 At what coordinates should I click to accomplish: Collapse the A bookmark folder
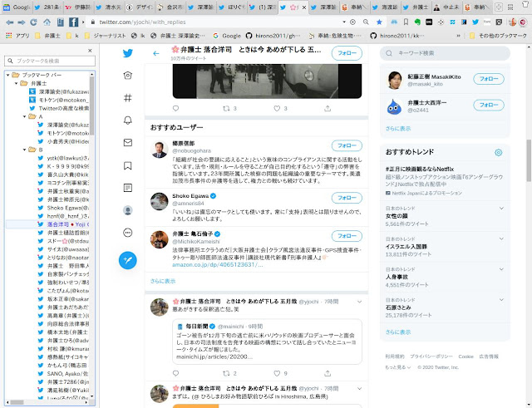pyautogui.click(x=24, y=116)
